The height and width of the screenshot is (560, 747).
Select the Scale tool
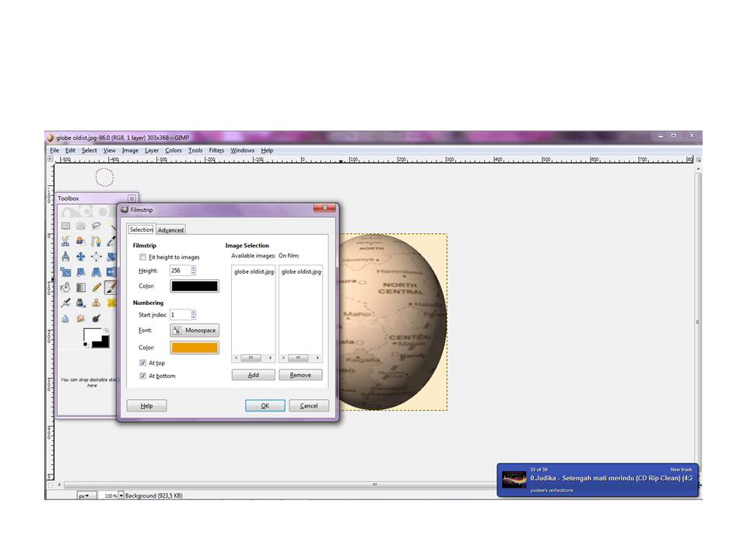click(65, 272)
